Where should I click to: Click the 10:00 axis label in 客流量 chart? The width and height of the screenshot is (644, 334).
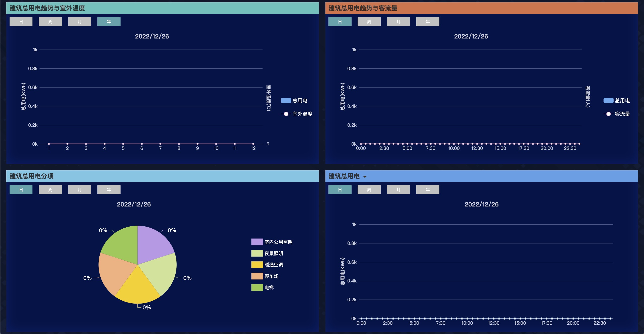[x=454, y=148]
